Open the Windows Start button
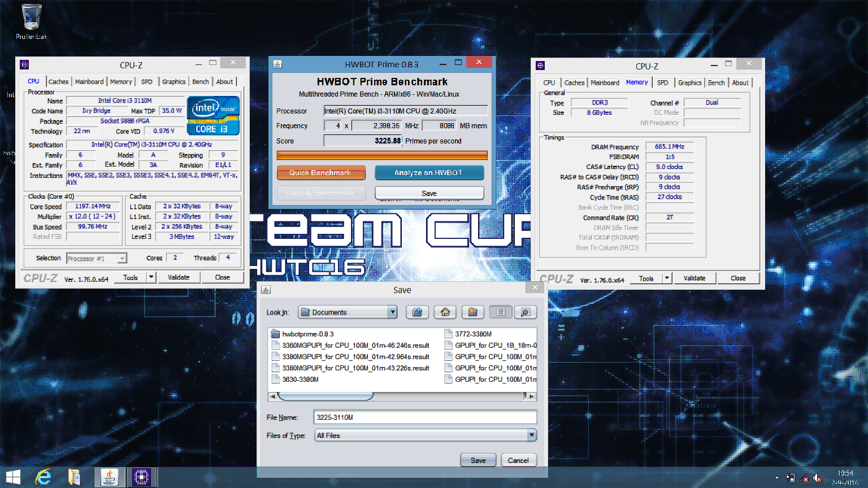This screenshot has width=868, height=488. 13,477
